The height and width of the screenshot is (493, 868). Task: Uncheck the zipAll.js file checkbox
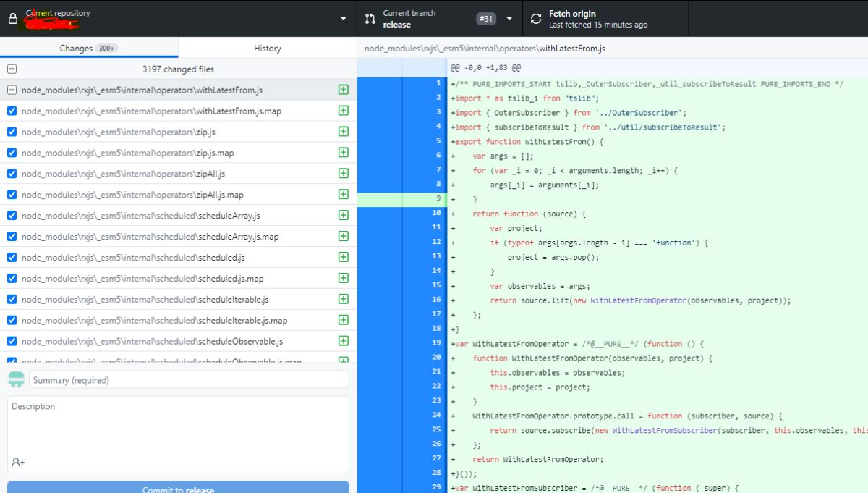12,174
